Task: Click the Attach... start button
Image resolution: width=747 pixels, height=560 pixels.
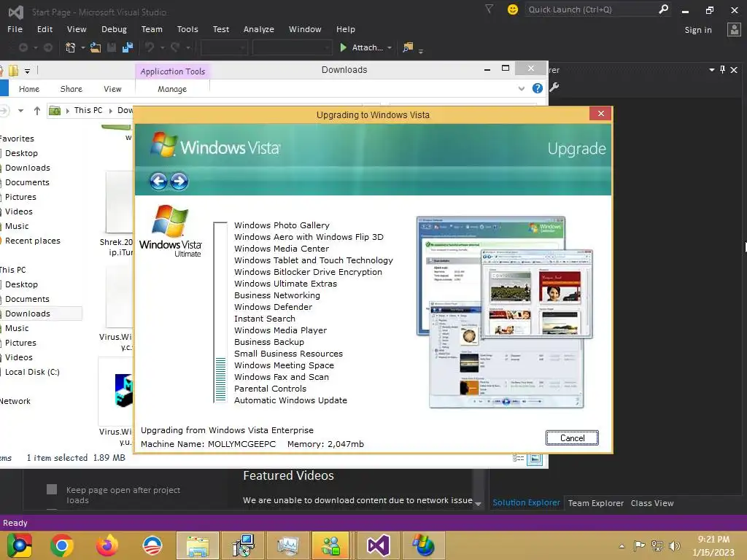Action: [x=360, y=47]
